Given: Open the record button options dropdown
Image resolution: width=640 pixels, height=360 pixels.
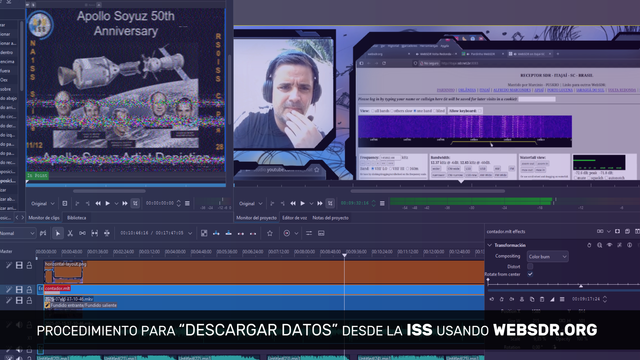Looking at the screenshot, I should click(x=296, y=233).
